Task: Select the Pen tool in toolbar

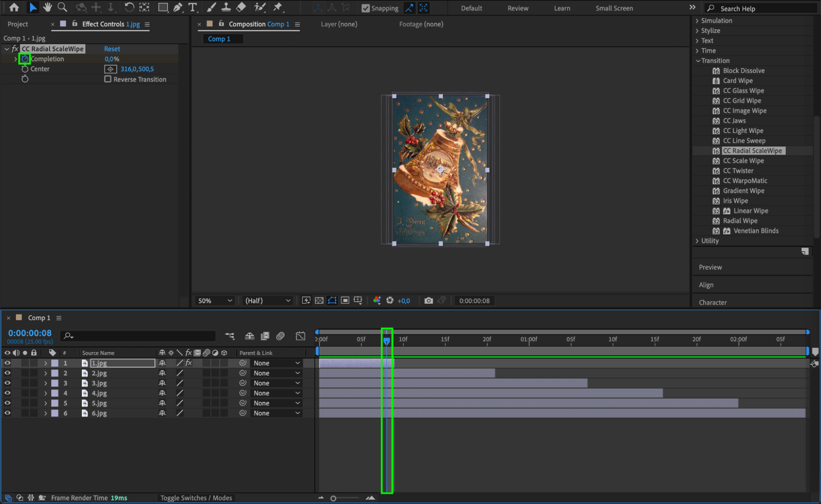Action: tap(177, 7)
